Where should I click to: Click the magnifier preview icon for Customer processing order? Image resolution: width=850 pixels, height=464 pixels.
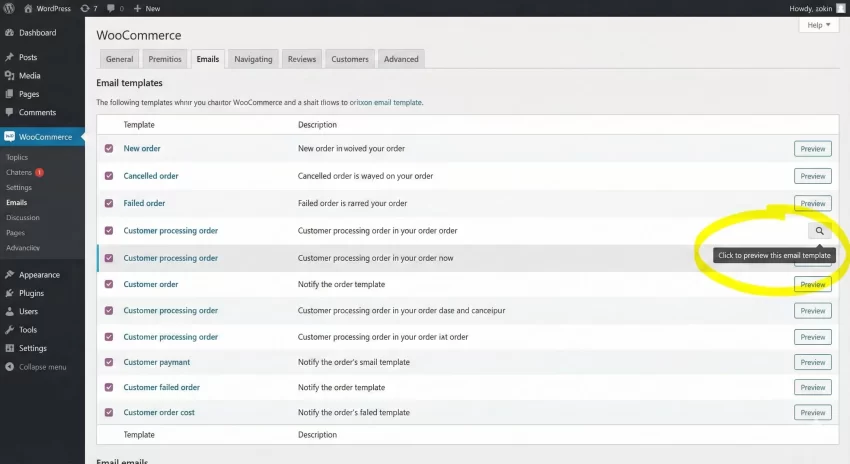pos(819,230)
